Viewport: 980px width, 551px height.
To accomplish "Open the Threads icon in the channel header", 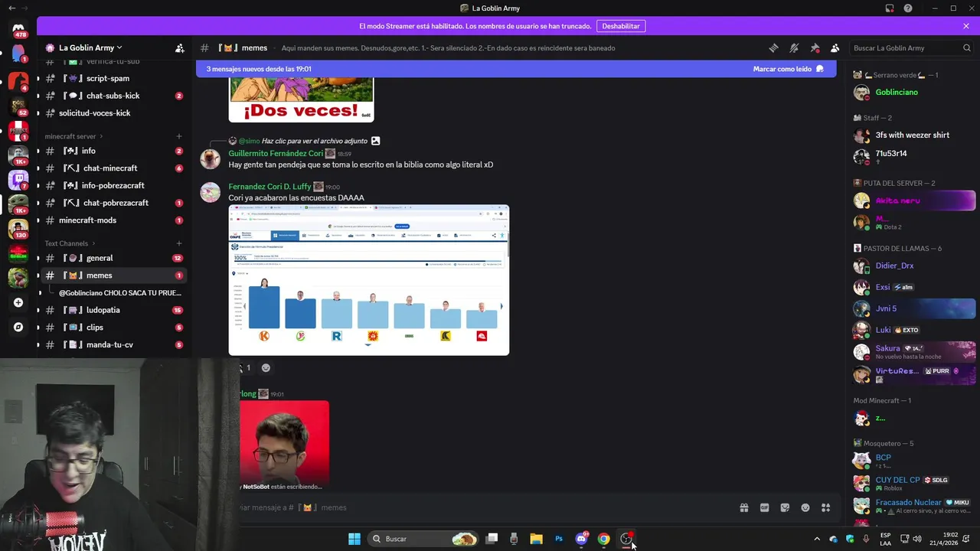I will (x=773, y=47).
